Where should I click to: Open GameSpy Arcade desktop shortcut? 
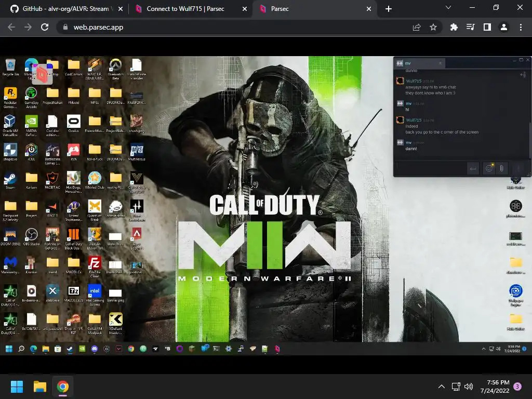(x=31, y=98)
